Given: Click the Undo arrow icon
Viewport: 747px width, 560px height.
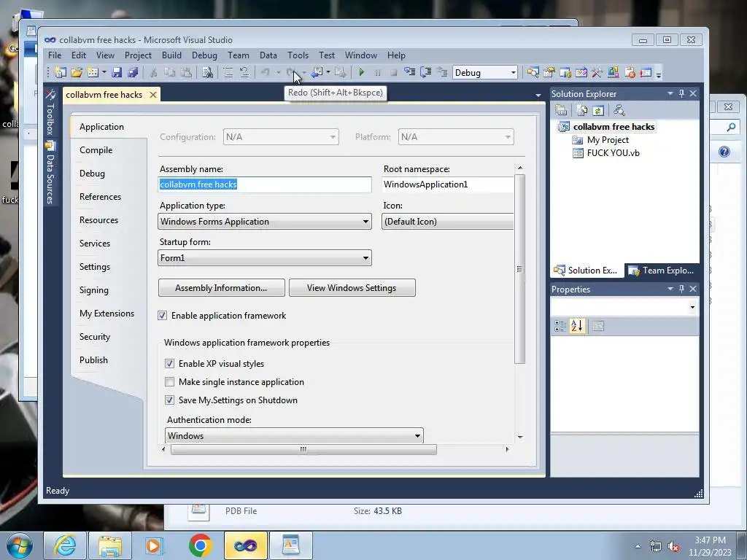Looking at the screenshot, I should click(266, 72).
